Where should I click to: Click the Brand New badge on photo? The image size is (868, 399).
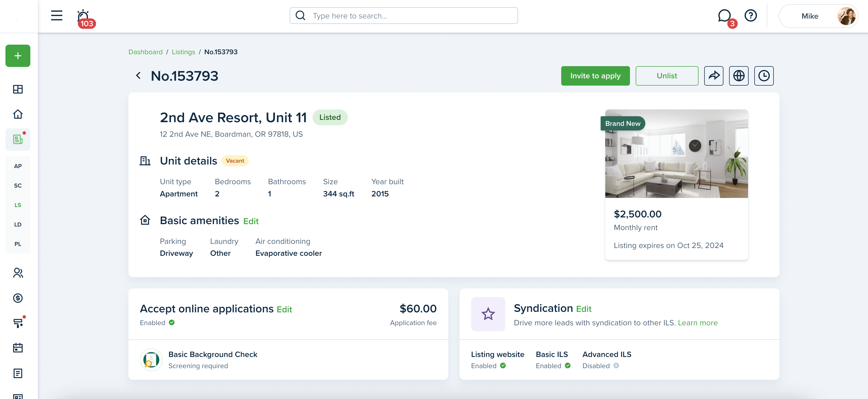[622, 123]
